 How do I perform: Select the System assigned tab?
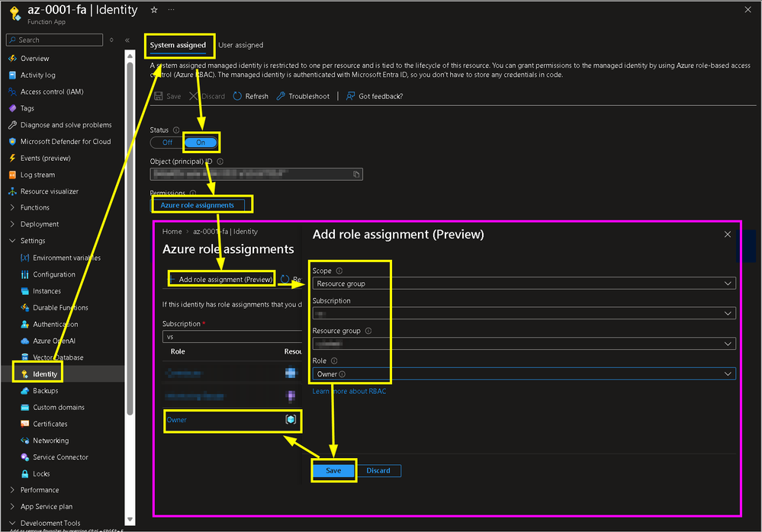(178, 45)
